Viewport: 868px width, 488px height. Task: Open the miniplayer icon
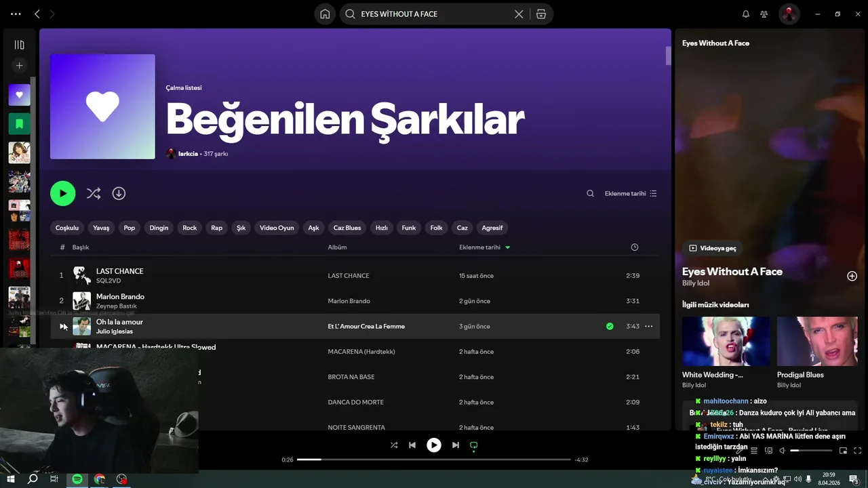pos(843,451)
